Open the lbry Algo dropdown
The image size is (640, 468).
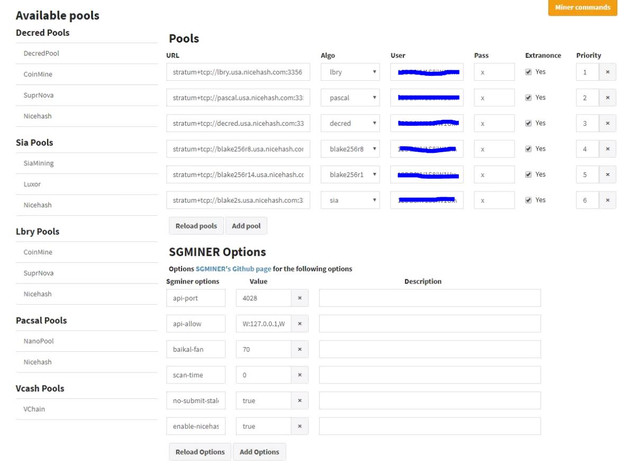click(x=350, y=72)
